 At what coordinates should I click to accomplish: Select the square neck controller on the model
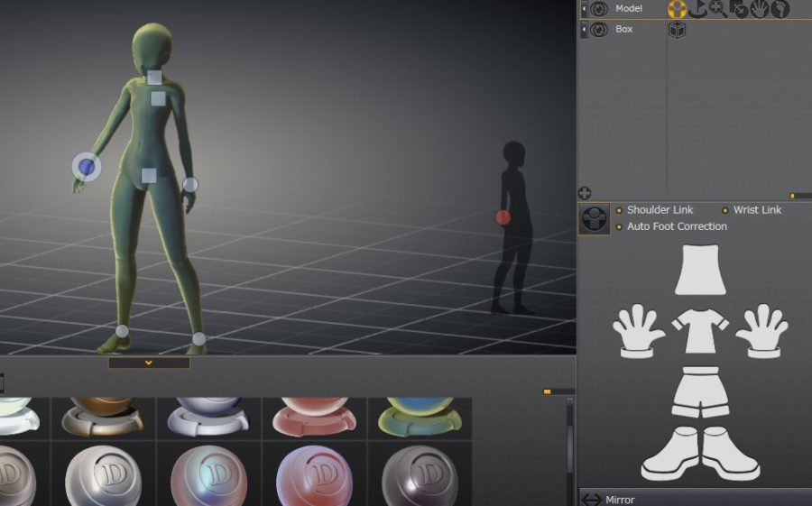(x=154, y=78)
